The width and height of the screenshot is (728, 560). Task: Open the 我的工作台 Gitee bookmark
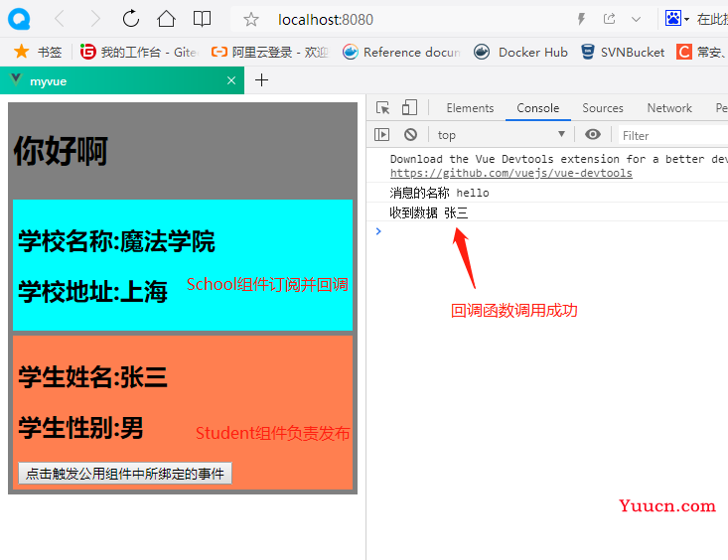(139, 52)
